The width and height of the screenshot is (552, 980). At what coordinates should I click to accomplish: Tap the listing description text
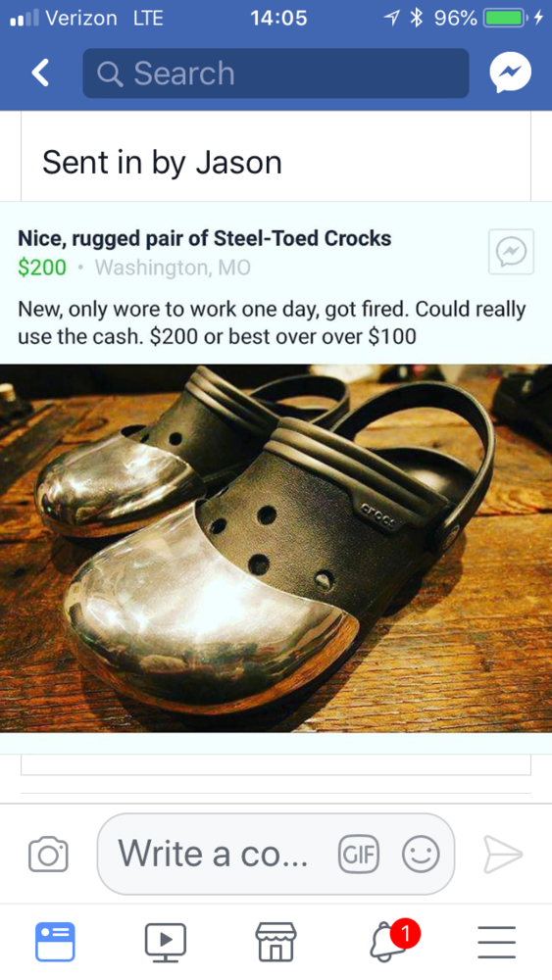coord(272,322)
